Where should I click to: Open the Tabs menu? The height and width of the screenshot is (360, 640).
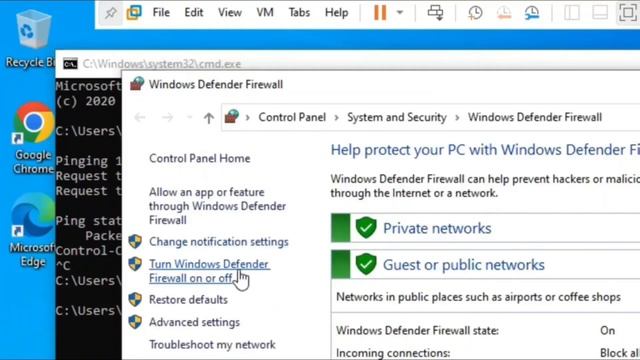click(x=299, y=13)
